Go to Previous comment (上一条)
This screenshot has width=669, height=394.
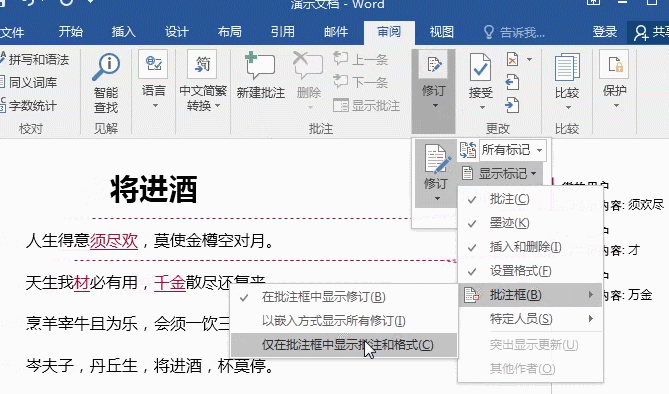click(361, 59)
